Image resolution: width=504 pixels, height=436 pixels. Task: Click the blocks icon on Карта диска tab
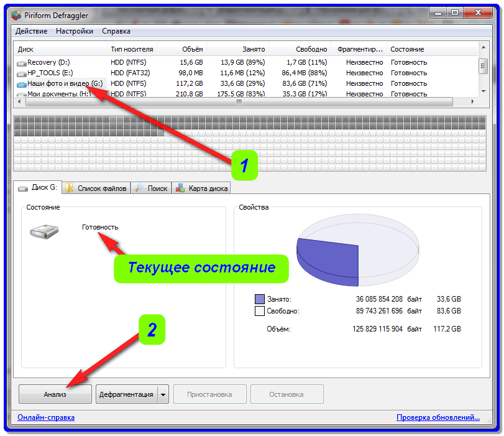(180, 188)
